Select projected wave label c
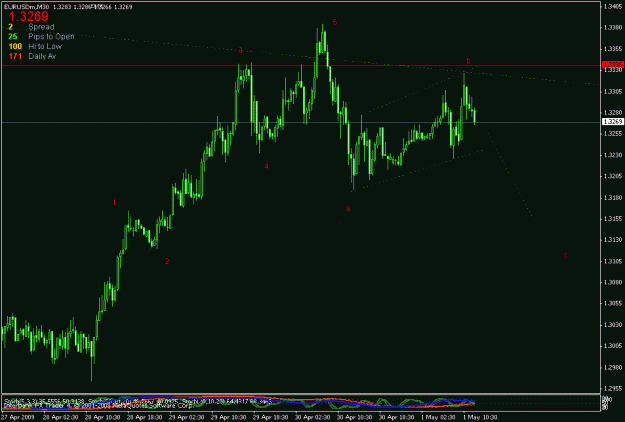This screenshot has height=422, width=625. 566,255
